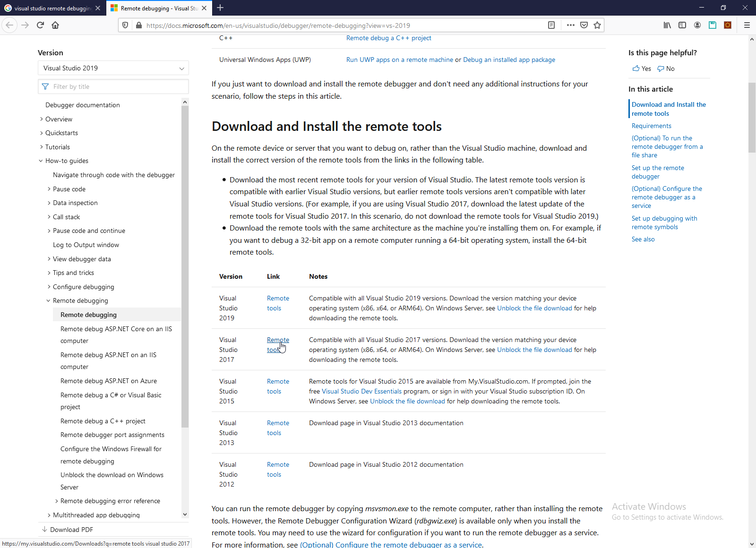This screenshot has width=756, height=548.
Task: Open Remote tools link for Visual Studio 2012
Action: pos(278,470)
